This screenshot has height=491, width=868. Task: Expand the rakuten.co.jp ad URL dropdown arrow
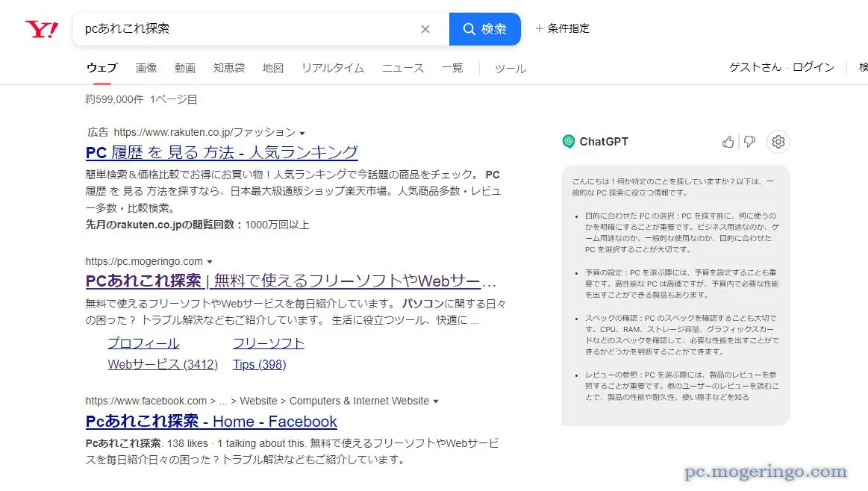tap(302, 134)
